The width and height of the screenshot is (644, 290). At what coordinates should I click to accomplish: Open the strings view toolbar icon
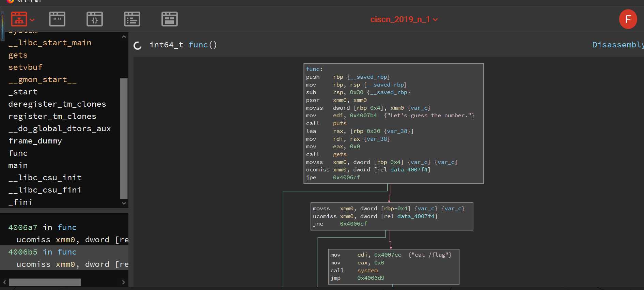57,19
